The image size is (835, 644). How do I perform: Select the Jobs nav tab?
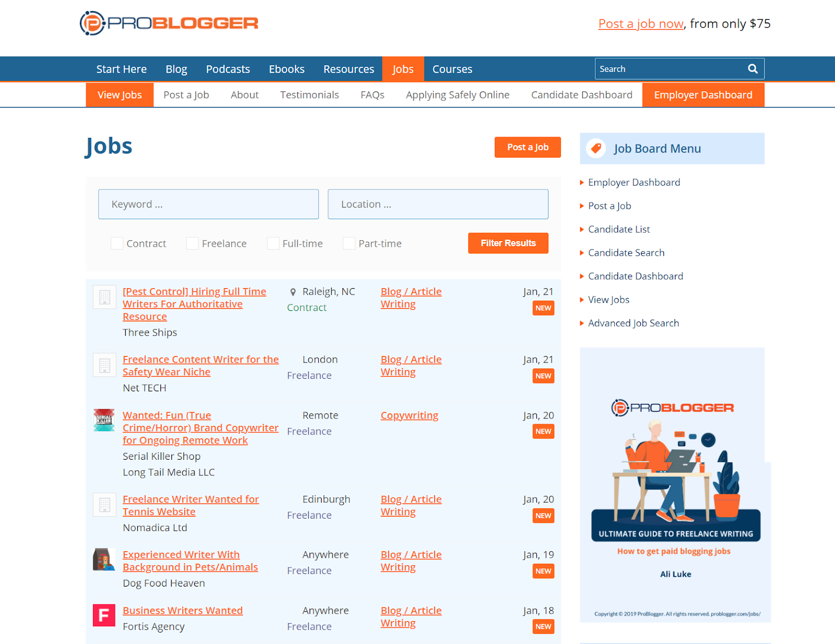point(403,69)
